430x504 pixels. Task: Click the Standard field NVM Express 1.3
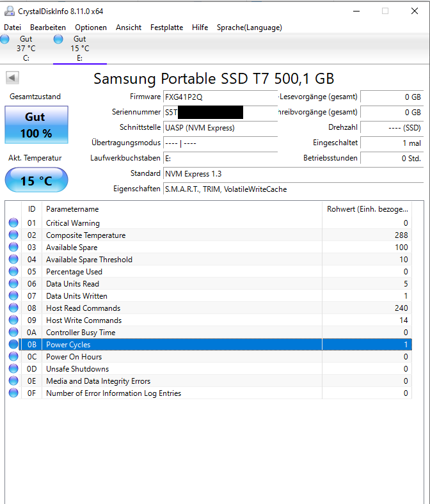[293, 174]
